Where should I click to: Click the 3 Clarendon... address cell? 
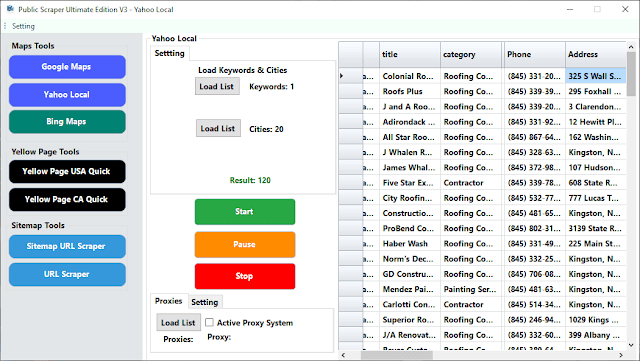pyautogui.click(x=596, y=107)
